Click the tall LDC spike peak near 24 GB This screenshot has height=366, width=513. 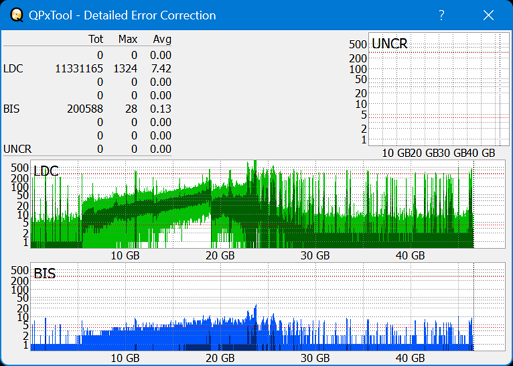tap(255, 162)
